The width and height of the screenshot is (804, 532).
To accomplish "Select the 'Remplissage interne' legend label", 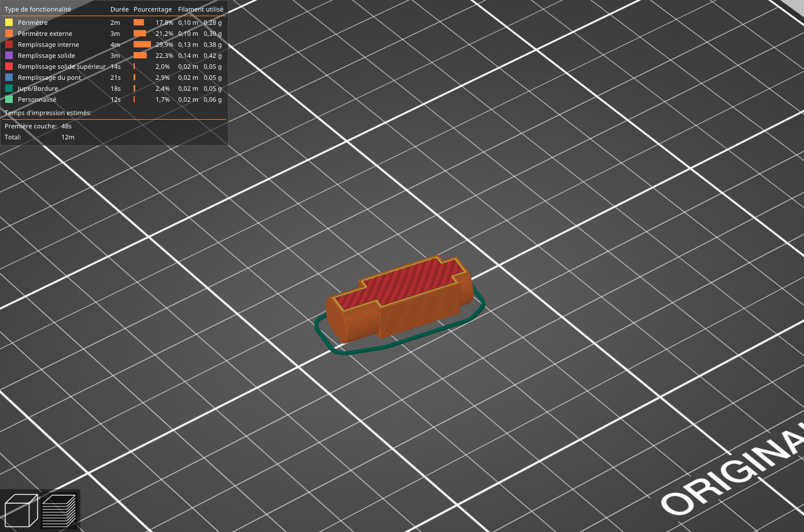I will pos(49,45).
